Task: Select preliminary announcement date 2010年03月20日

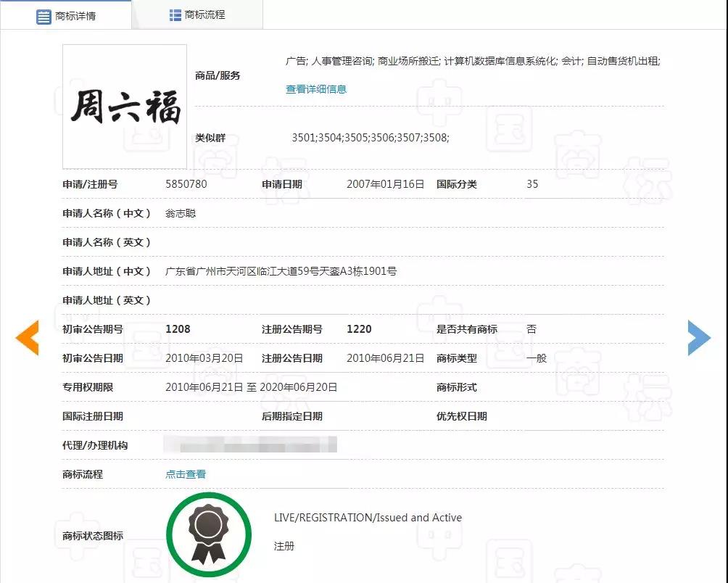Action: click(x=204, y=358)
